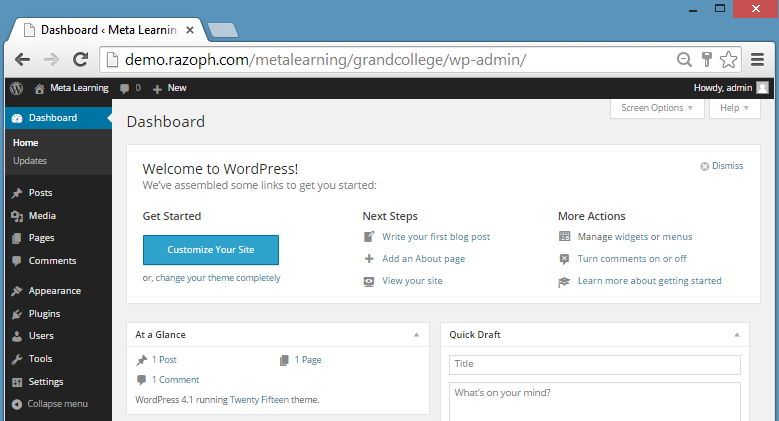Open Appearance text in sidebar menu
779x421 pixels.
coord(55,291)
